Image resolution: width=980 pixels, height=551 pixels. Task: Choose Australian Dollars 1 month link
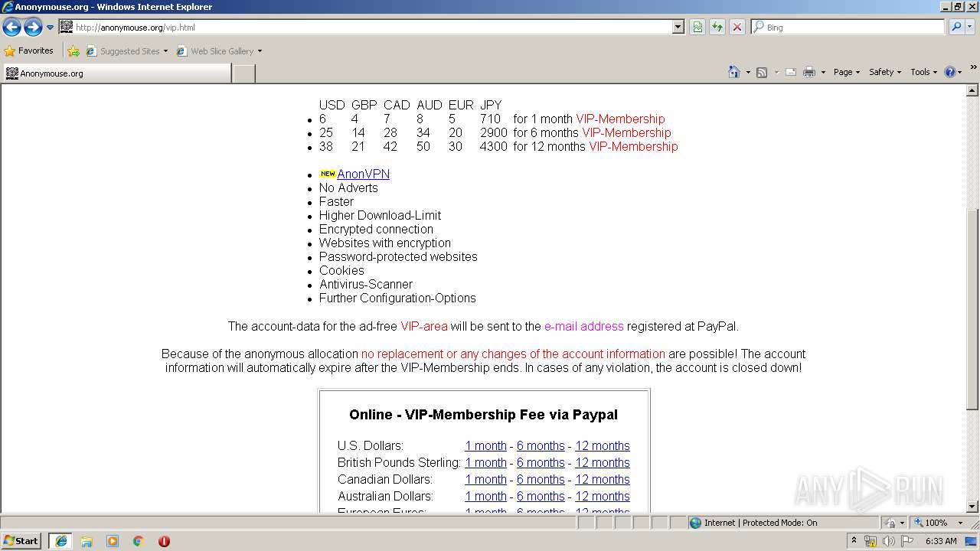[485, 496]
